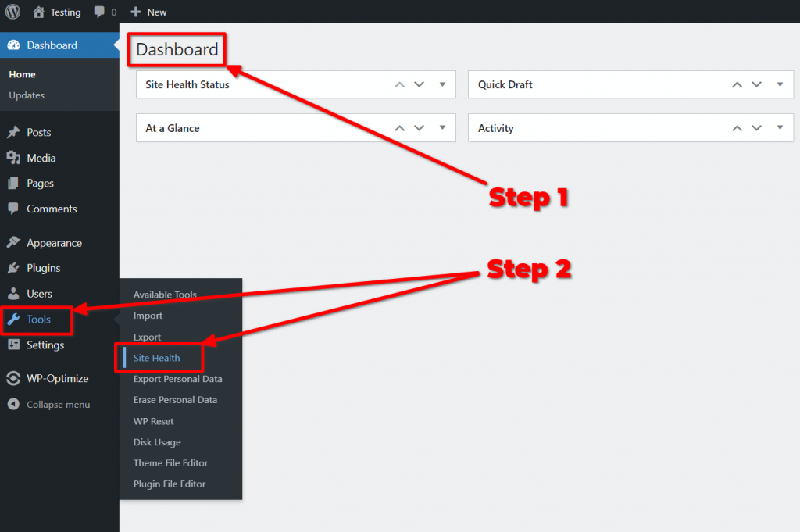Move Activity panel up
Screen dimensions: 800x532
737,128
